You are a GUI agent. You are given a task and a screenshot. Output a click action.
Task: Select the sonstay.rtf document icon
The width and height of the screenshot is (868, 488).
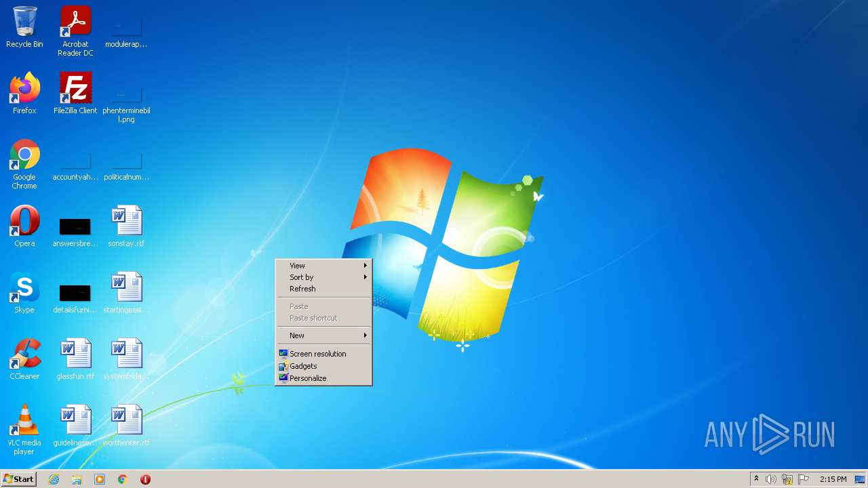click(x=126, y=226)
